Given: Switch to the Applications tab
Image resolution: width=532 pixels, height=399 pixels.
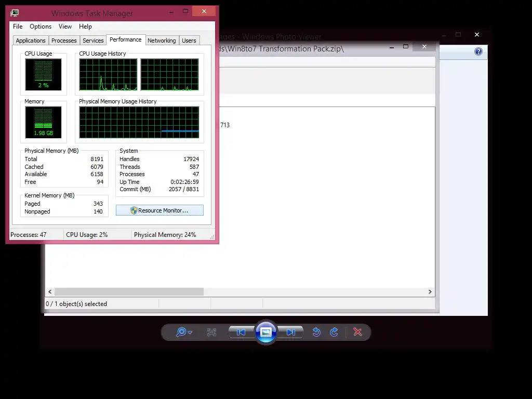Looking at the screenshot, I should tap(31, 41).
